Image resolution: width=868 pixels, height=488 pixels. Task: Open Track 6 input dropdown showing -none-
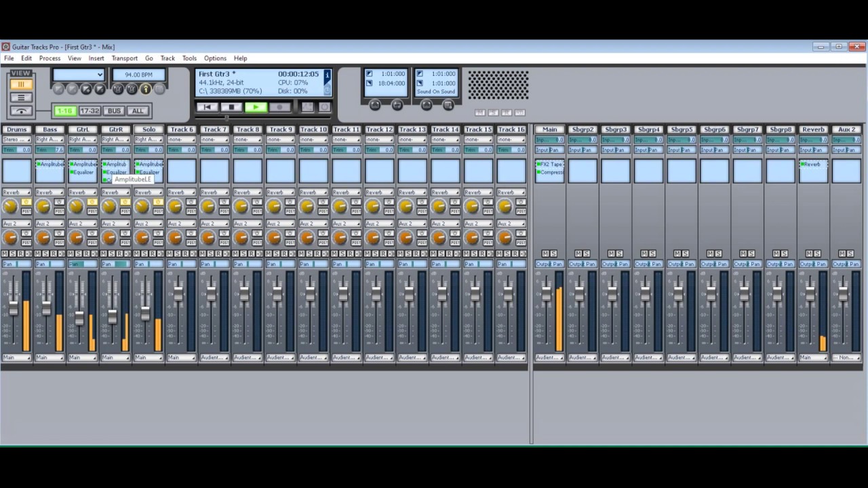coord(182,140)
